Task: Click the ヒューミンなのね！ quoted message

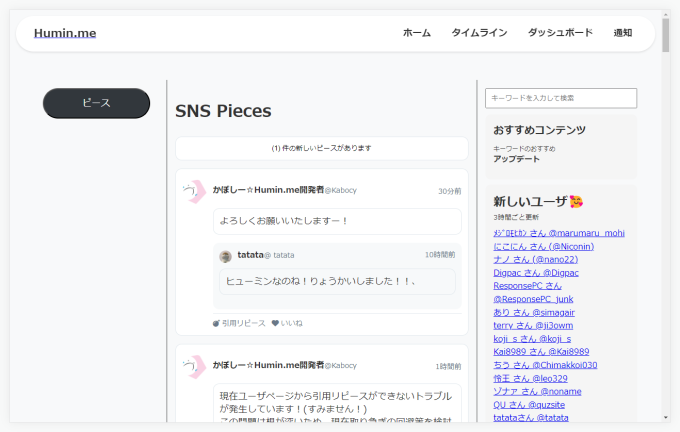Action: [x=320, y=281]
